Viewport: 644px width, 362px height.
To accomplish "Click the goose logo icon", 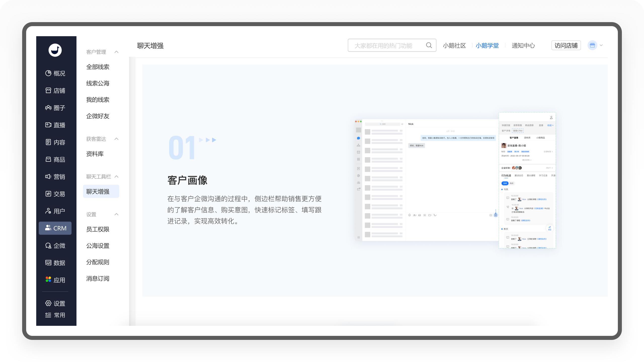I will point(55,50).
